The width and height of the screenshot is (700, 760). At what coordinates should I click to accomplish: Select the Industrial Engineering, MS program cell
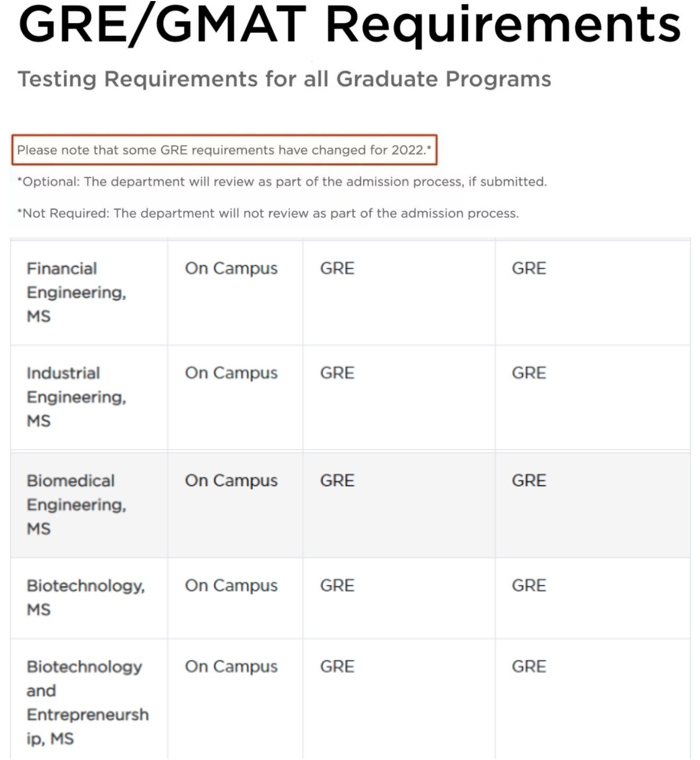[89, 397]
